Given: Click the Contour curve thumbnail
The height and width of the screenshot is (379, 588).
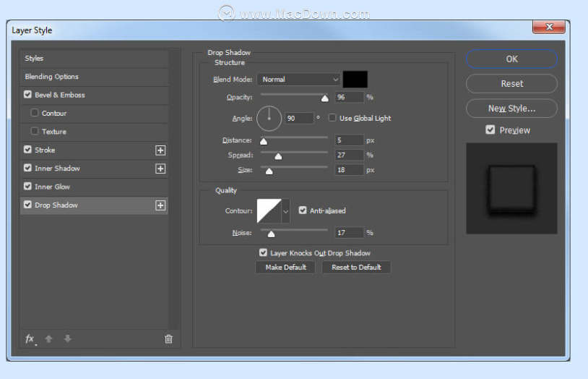Looking at the screenshot, I should pyautogui.click(x=269, y=211).
